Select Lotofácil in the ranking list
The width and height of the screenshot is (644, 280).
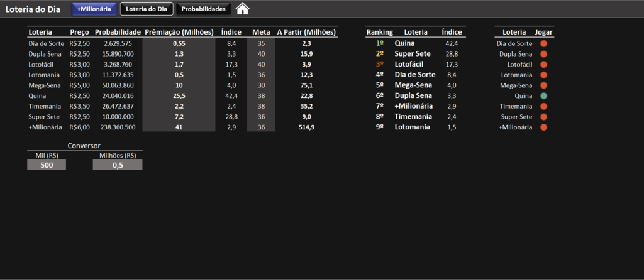pyautogui.click(x=409, y=65)
